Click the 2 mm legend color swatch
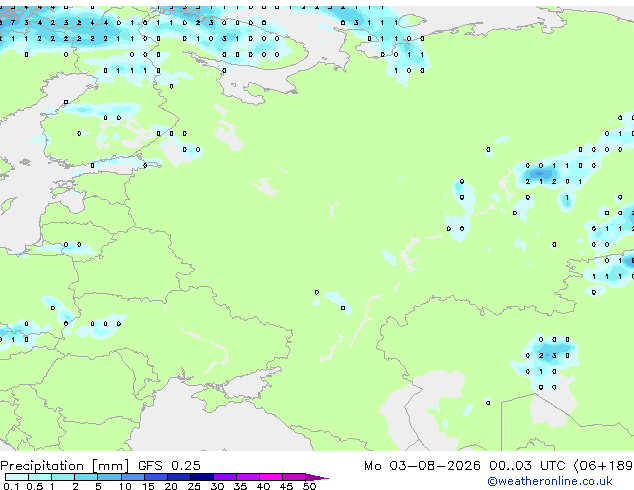Screen dimensions: 634x490 [x=86, y=477]
